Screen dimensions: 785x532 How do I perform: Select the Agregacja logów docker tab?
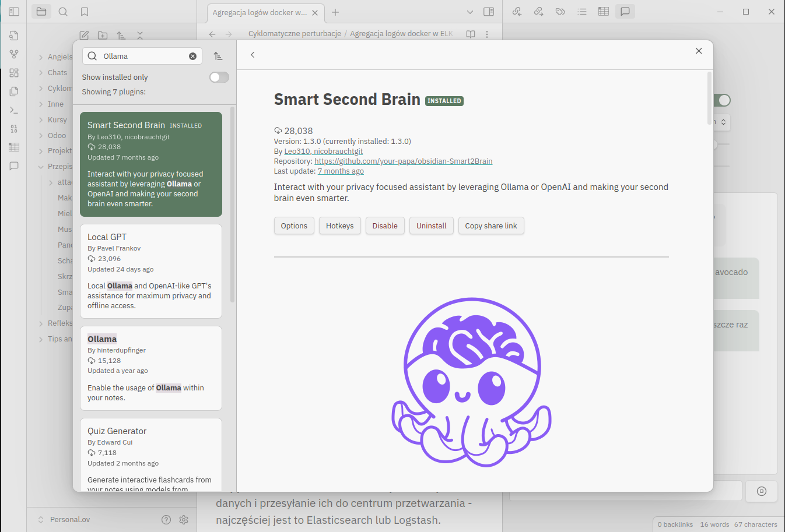[x=260, y=12]
